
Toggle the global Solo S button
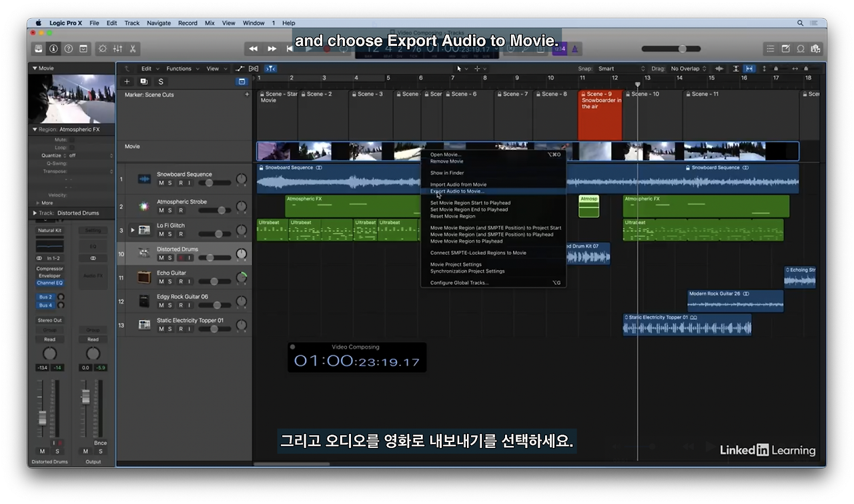pos(160,82)
